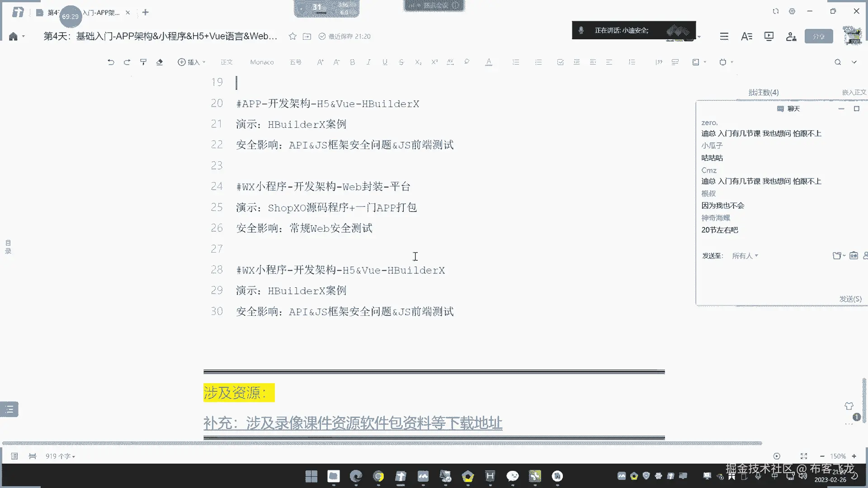Click the 分享 share button
This screenshot has width=868, height=488.
coord(818,37)
